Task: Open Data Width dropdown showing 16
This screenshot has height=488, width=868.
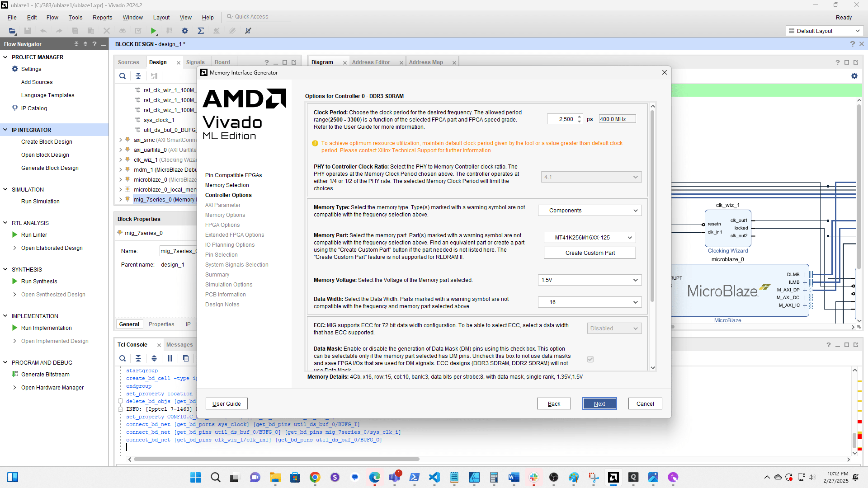Action: click(x=590, y=302)
